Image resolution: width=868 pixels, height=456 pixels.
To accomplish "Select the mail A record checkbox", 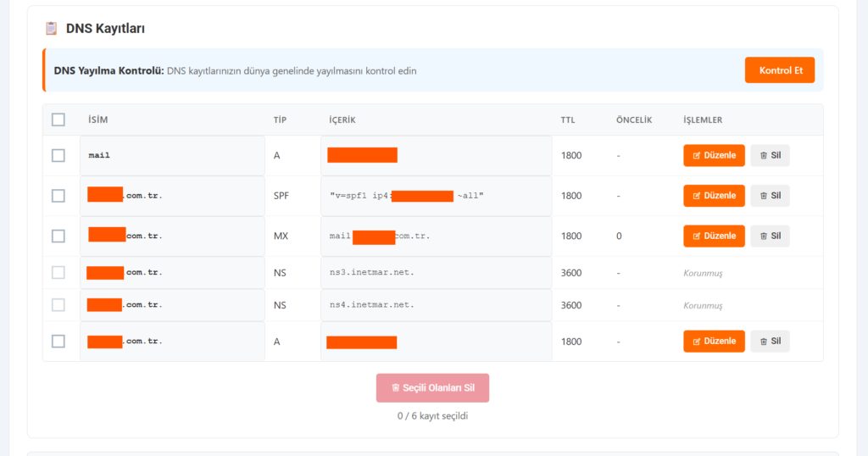I will 58,155.
